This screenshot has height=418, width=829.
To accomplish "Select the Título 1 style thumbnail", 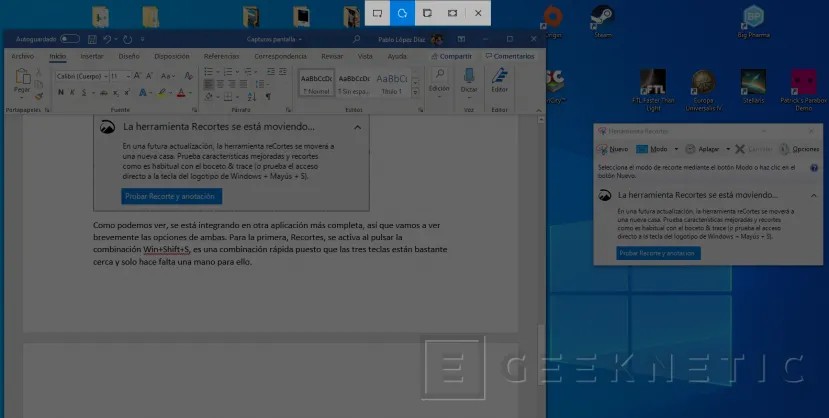I will click(391, 83).
